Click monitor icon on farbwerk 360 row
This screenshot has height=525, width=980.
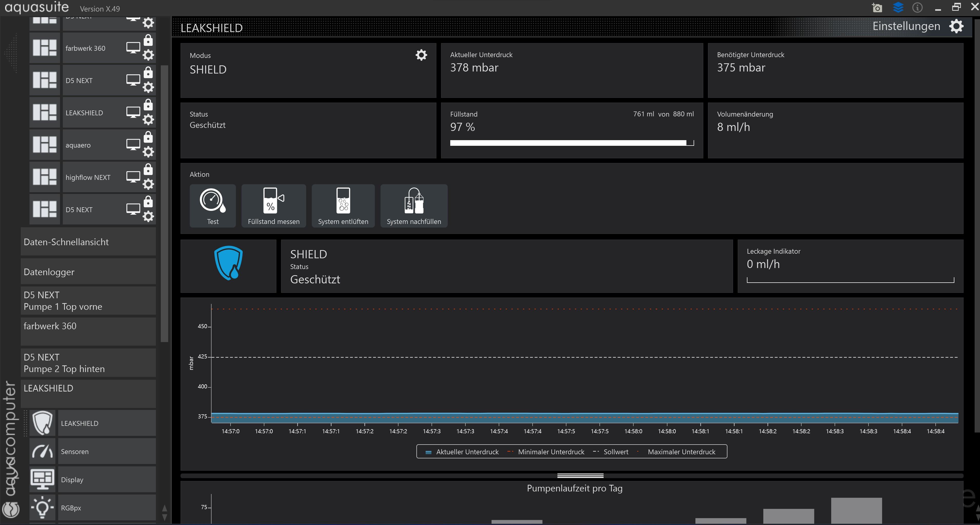coord(133,48)
